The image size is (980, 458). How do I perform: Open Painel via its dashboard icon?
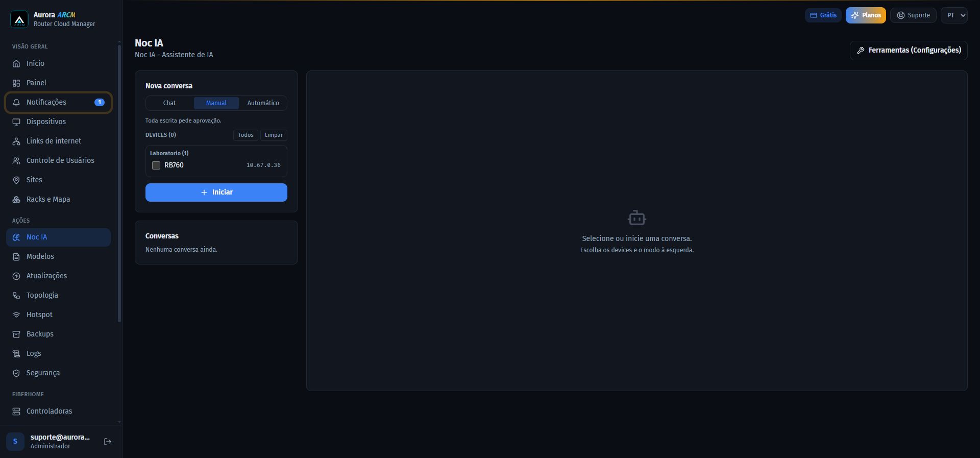pyautogui.click(x=16, y=83)
